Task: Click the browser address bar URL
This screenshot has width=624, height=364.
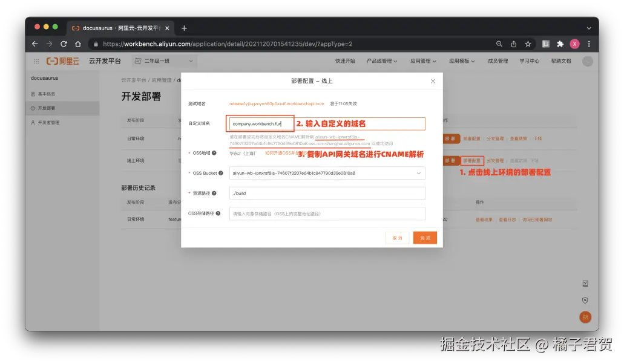Action: pyautogui.click(x=228, y=44)
